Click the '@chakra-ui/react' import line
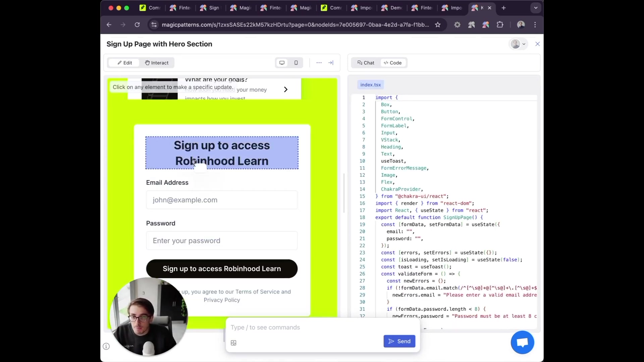The width and height of the screenshot is (644, 362). 412,196
